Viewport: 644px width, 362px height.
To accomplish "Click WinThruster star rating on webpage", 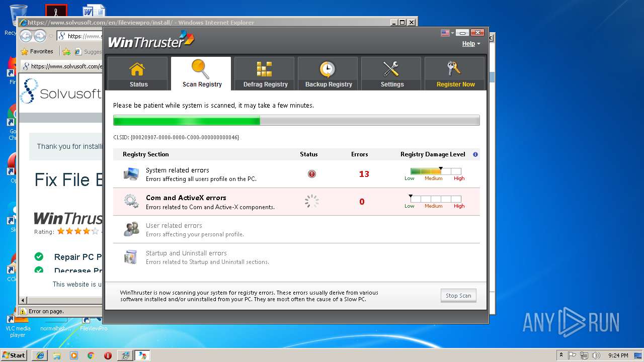I will [x=78, y=231].
